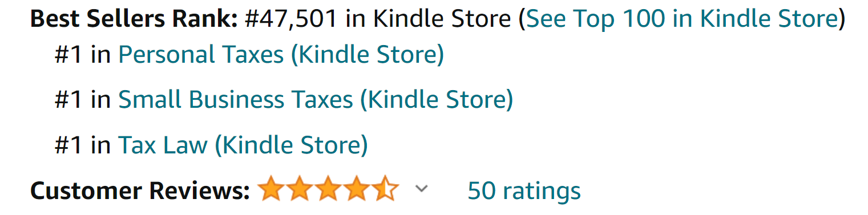The width and height of the screenshot is (868, 215).
Task: Click the first orange star
Action: 271,189
